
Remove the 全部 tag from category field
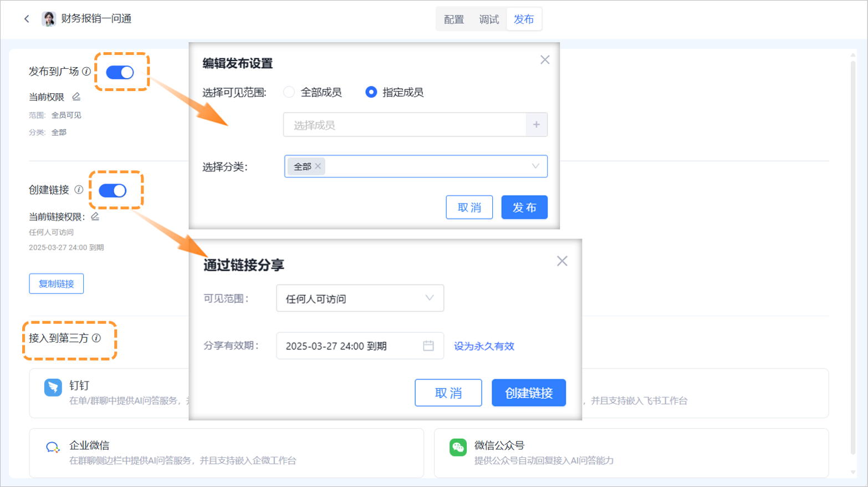(x=318, y=166)
